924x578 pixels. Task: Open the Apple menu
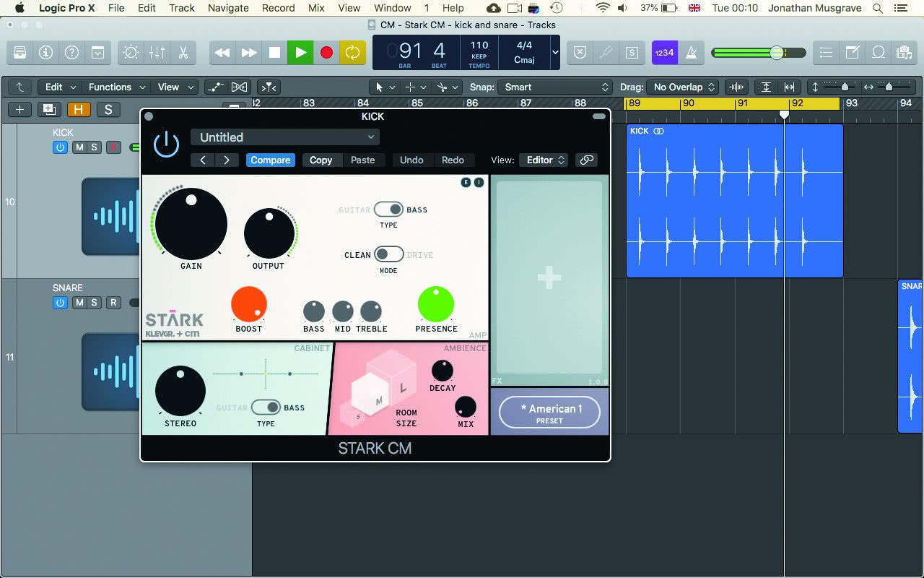19,8
